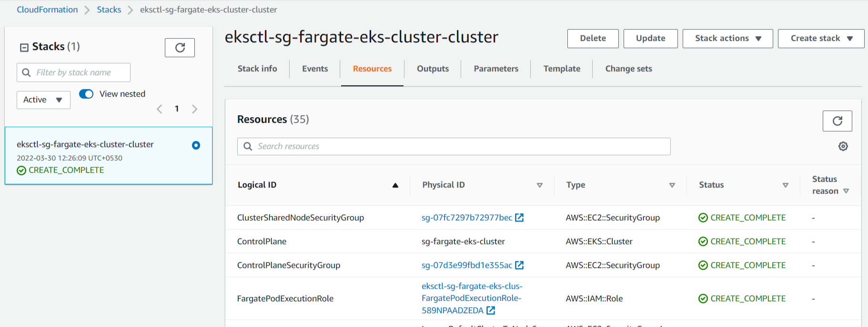Viewport: 868px width, 327px height.
Task: Select the eksctl-sg-fargate-eks-cluster-cluster stack radio
Action: click(x=196, y=145)
